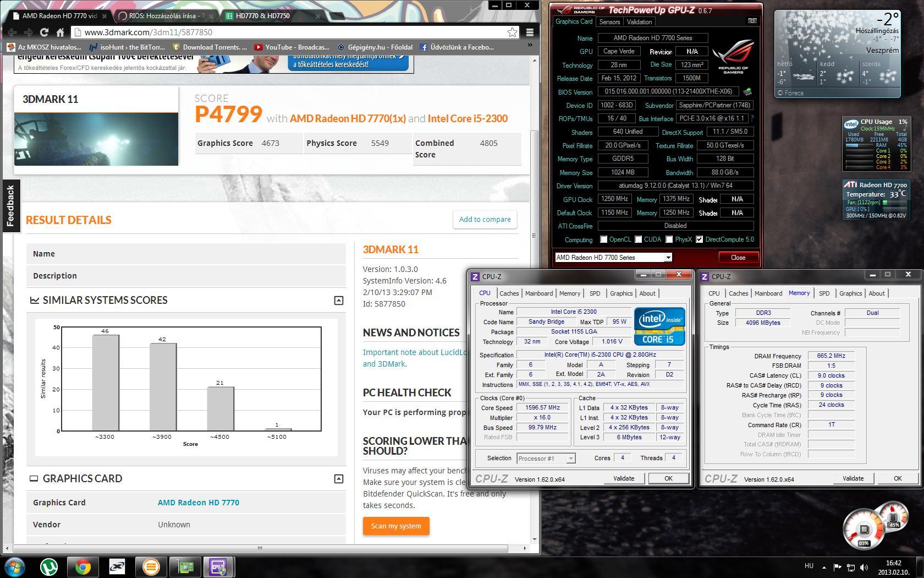The width and height of the screenshot is (924, 578).
Task: Open the GPU-Z taskbar icon
Action: click(x=185, y=566)
